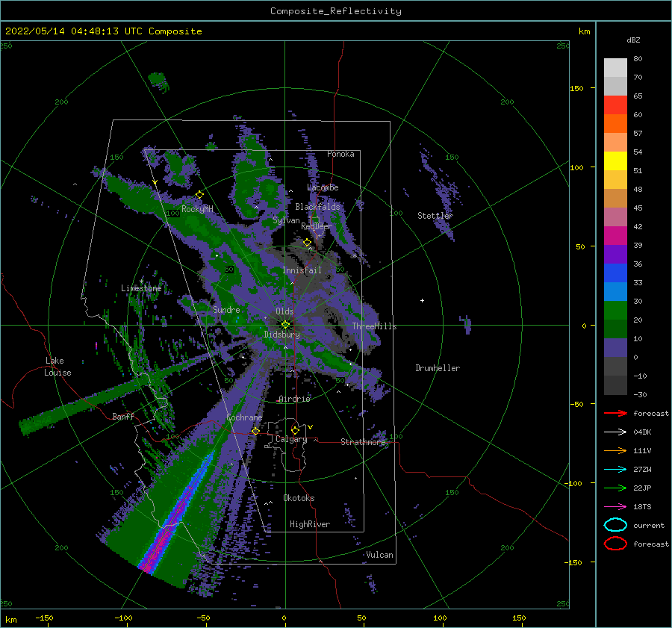The width and height of the screenshot is (672, 628).
Task: Click the yellow diamond marker below RedDeer
Action: click(308, 243)
